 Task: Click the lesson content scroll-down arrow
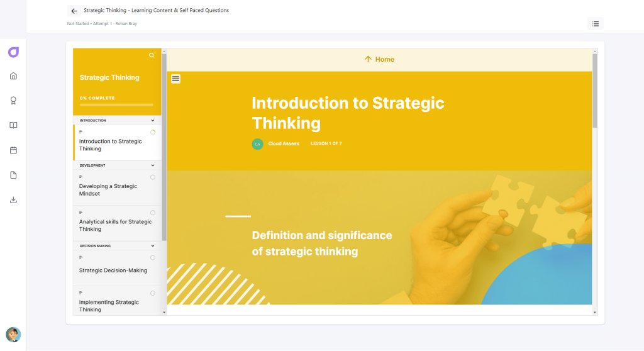click(x=595, y=313)
